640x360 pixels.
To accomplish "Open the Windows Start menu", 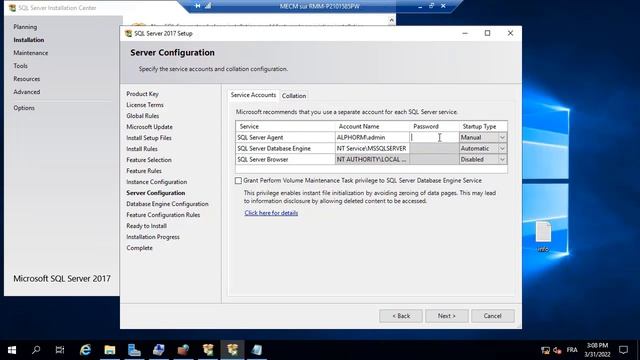I will (x=12, y=350).
